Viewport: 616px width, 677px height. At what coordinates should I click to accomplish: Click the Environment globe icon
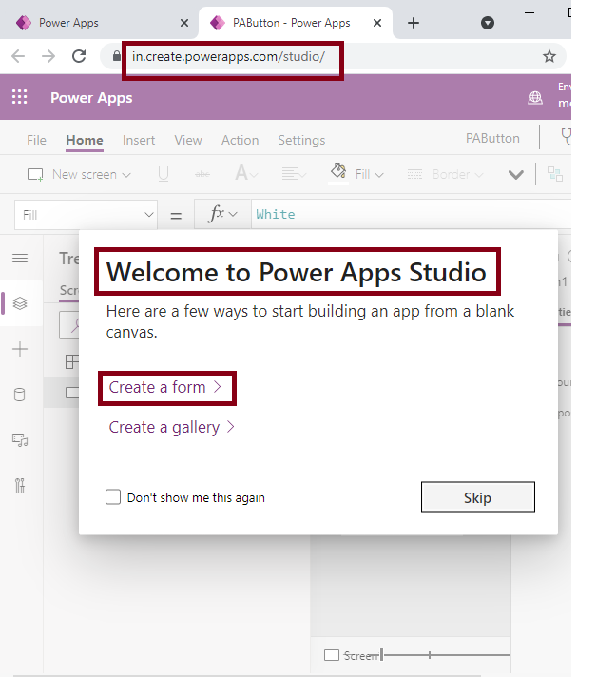(x=535, y=98)
